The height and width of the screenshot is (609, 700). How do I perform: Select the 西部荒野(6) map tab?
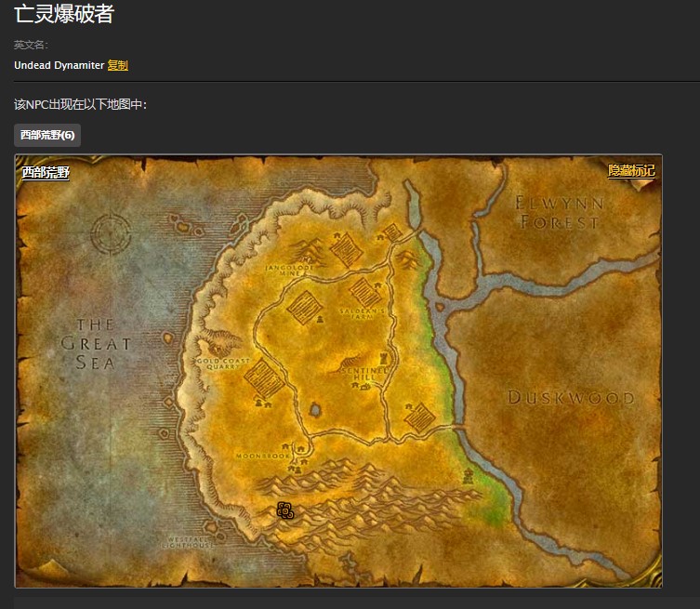pyautogui.click(x=47, y=135)
